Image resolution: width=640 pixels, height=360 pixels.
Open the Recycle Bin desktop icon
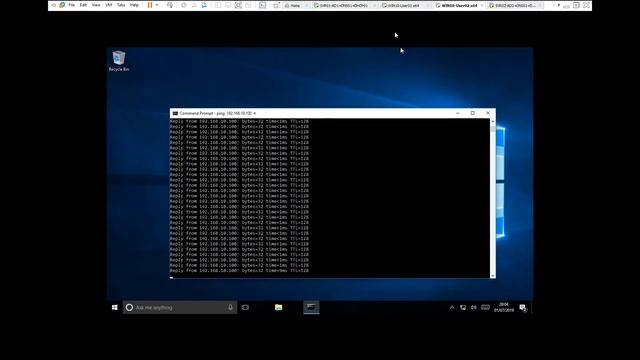point(119,61)
